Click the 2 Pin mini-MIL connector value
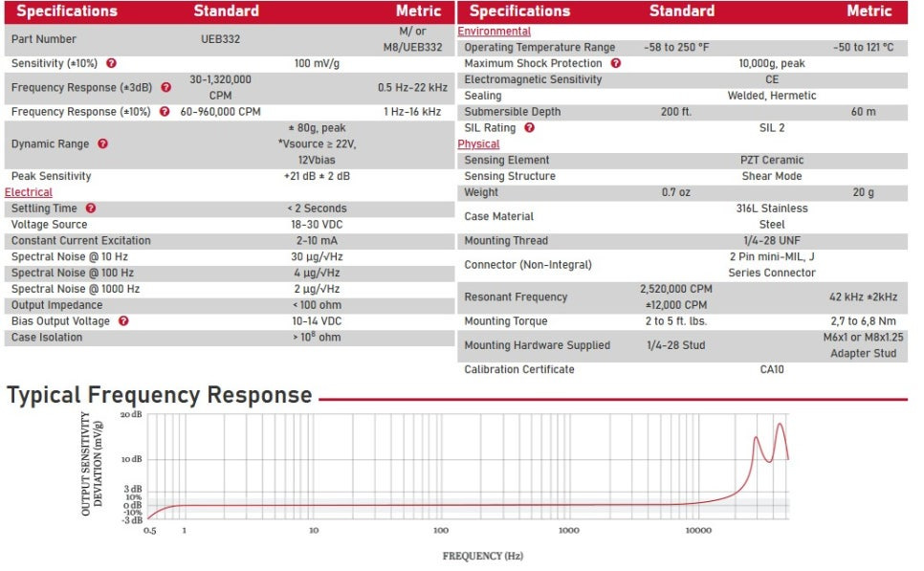The image size is (924, 571). click(772, 265)
